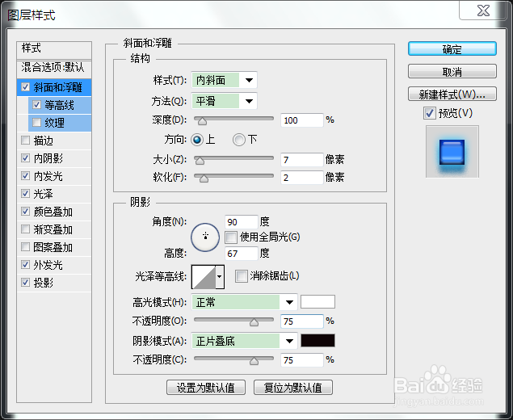Toggle the 预览 checkbox
Viewport: 513px width, 420px height.
[430, 113]
